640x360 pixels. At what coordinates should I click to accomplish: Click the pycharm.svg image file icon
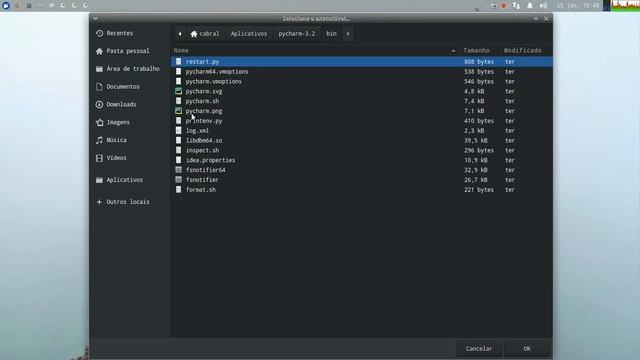pos(178,91)
